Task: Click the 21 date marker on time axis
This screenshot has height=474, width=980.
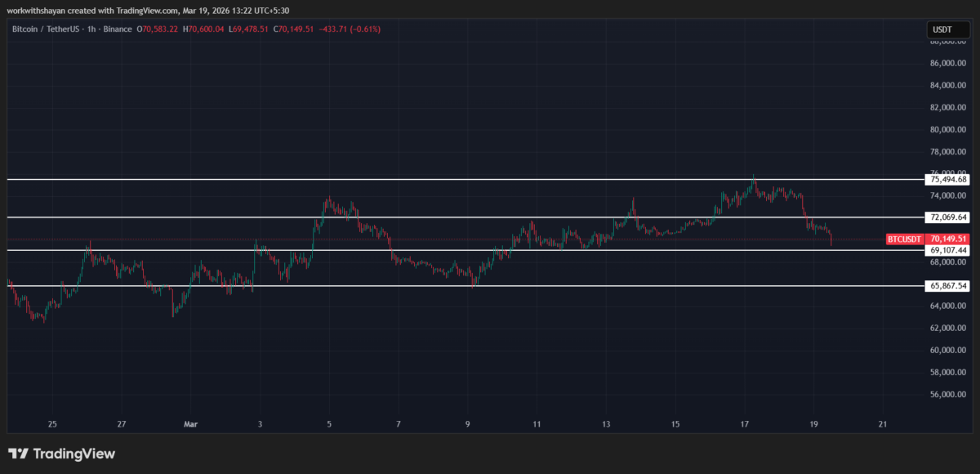Action: click(x=882, y=424)
